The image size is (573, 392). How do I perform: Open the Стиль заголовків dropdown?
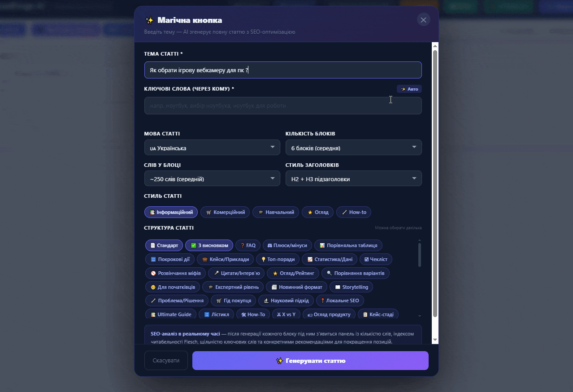[x=353, y=179]
